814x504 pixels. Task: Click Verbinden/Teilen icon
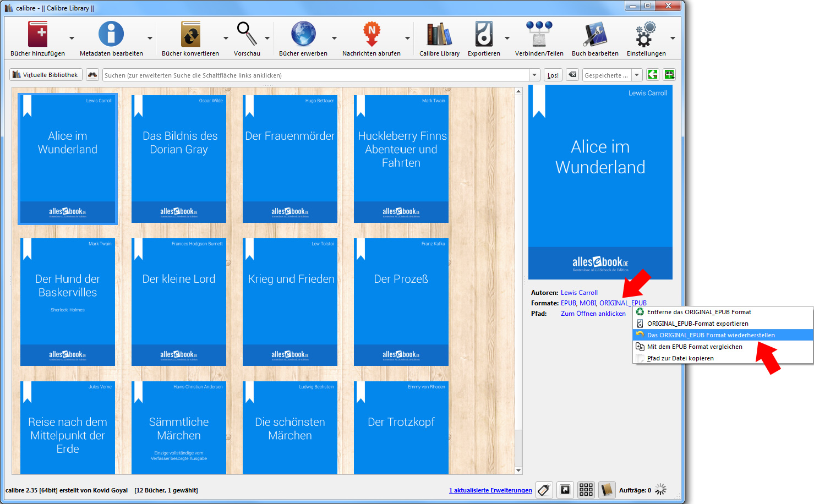pyautogui.click(x=539, y=34)
